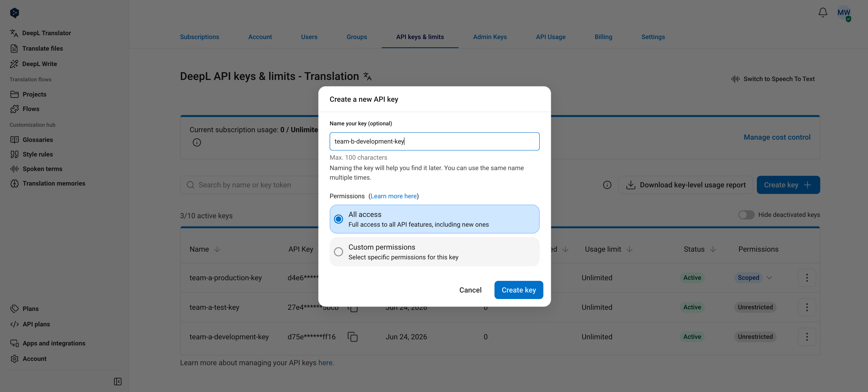Go to API Usage tab
Image resolution: width=868 pixels, height=392 pixels.
coord(551,37)
